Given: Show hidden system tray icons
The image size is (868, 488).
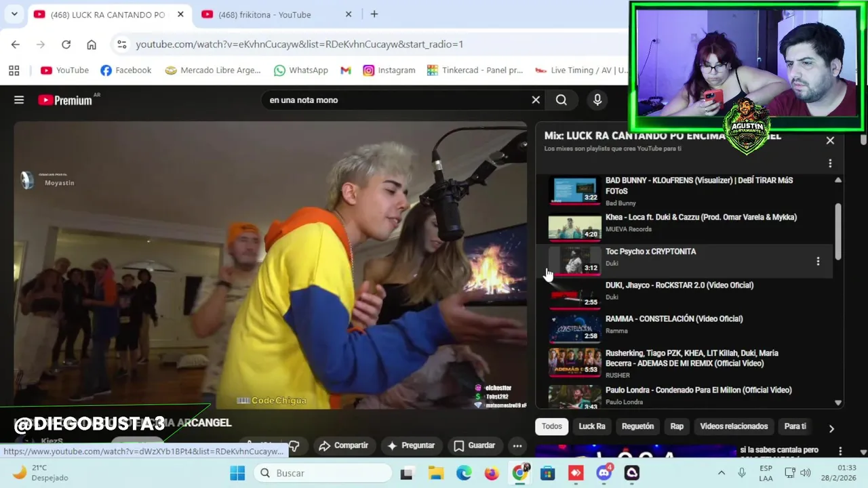Looking at the screenshot, I should [x=721, y=473].
